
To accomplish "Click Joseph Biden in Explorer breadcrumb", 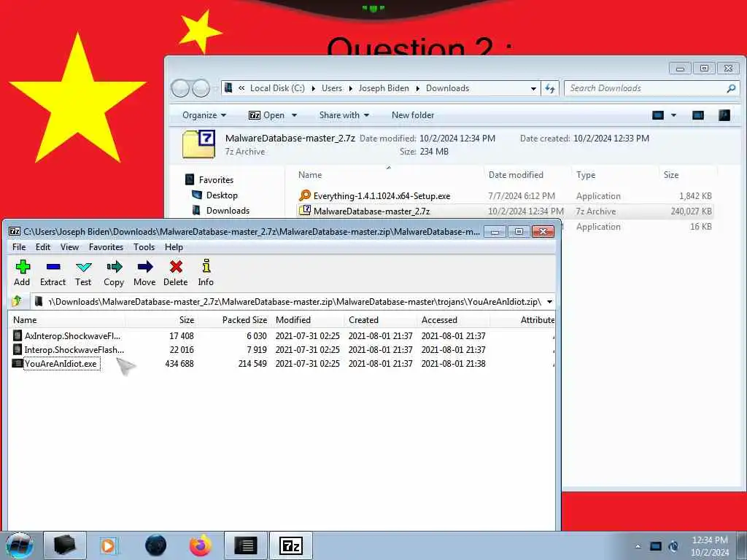I will coord(384,88).
